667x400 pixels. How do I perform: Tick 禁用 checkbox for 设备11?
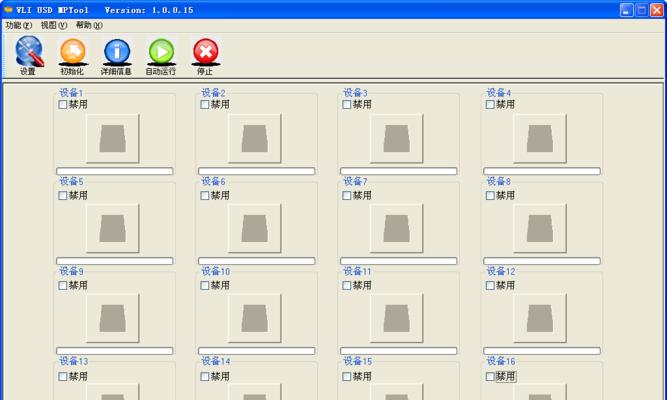click(x=347, y=285)
